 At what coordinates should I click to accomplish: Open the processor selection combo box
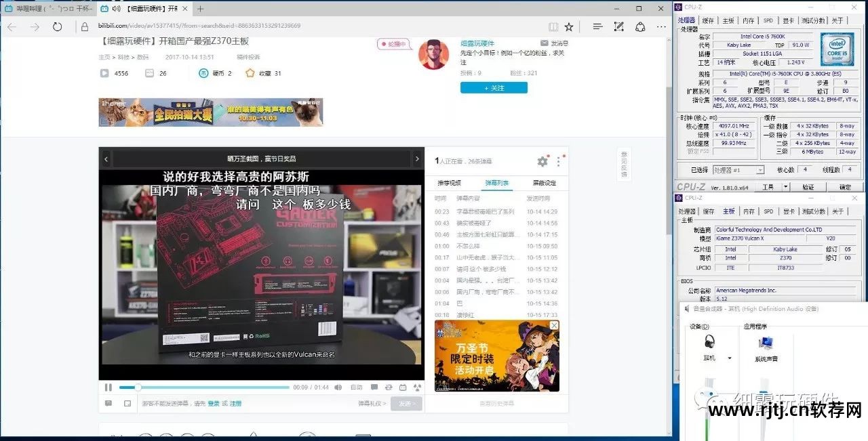tap(738, 170)
